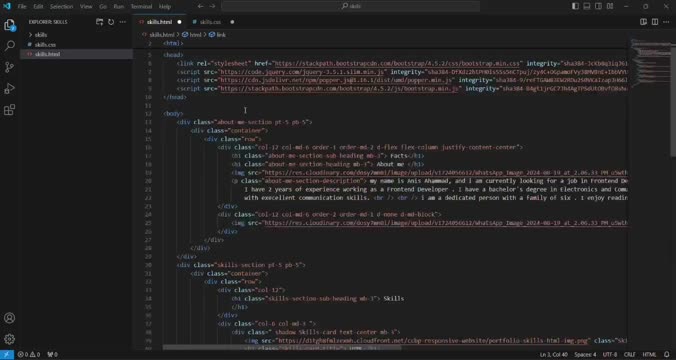Close unsaved skills.css tab dot
676x360 pixels.
tap(232, 22)
